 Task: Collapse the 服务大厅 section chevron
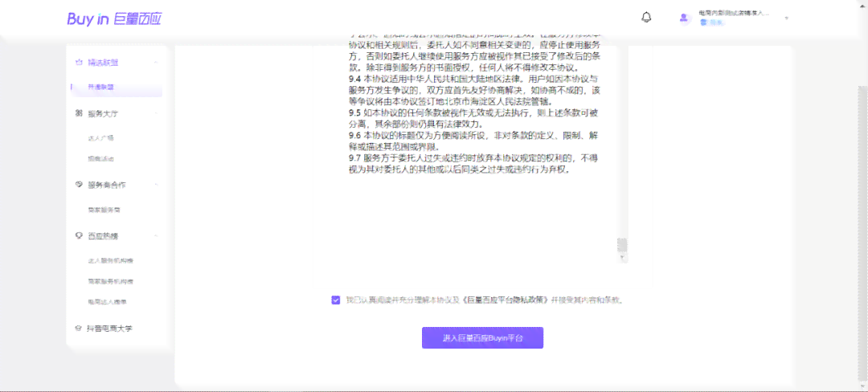[x=156, y=113]
